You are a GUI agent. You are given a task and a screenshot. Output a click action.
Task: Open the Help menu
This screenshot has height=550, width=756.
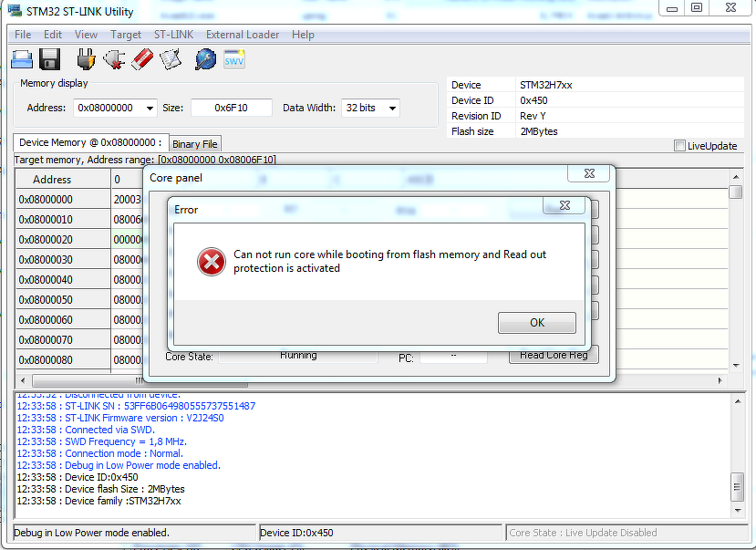click(x=303, y=35)
